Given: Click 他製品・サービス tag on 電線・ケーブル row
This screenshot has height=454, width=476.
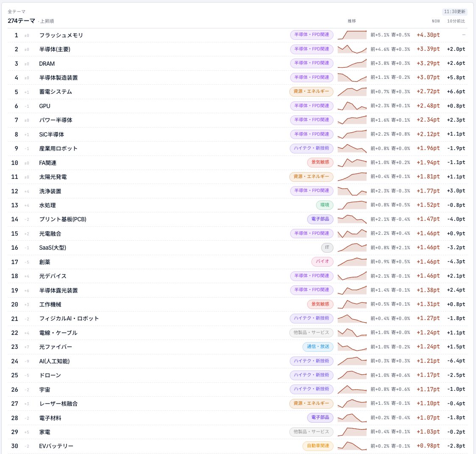Looking at the screenshot, I should [311, 333].
